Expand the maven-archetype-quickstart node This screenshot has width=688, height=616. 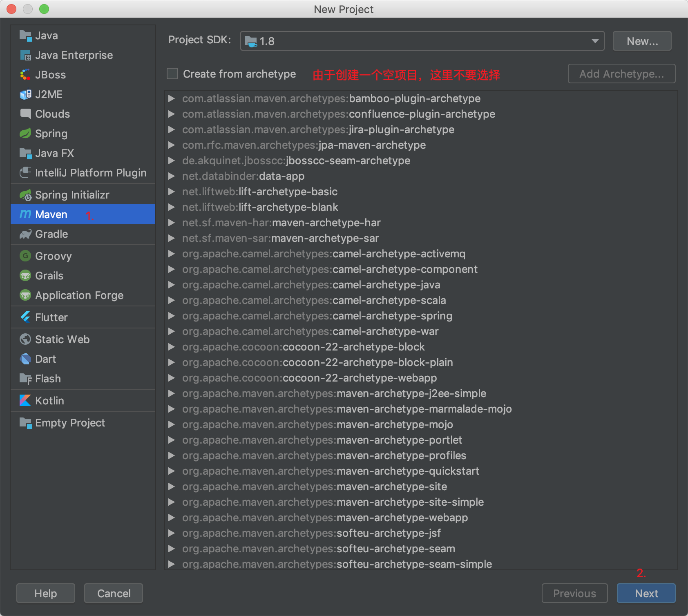coord(172,471)
